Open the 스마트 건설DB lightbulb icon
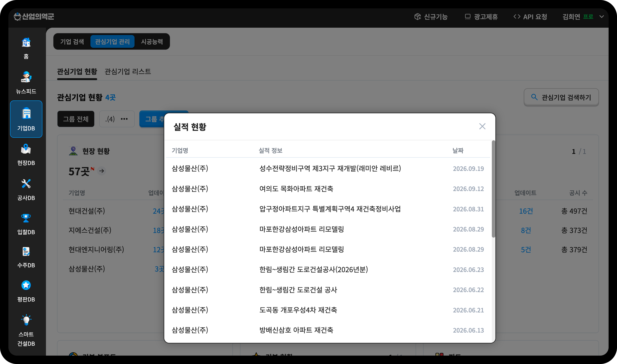Image resolution: width=617 pixels, height=364 pixels. click(x=26, y=320)
